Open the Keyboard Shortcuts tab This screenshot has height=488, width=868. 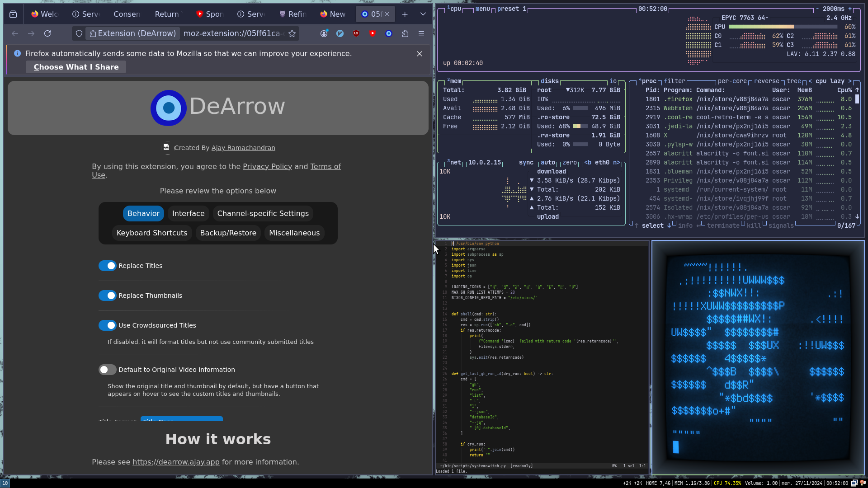pos(152,233)
